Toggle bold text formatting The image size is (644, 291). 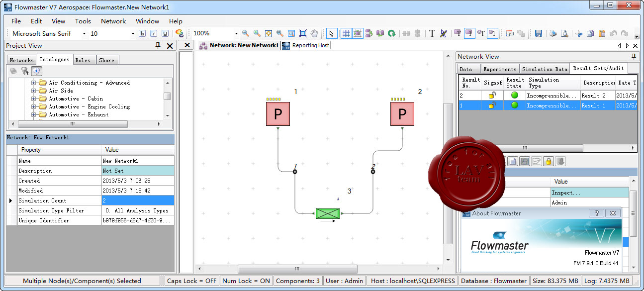142,33
